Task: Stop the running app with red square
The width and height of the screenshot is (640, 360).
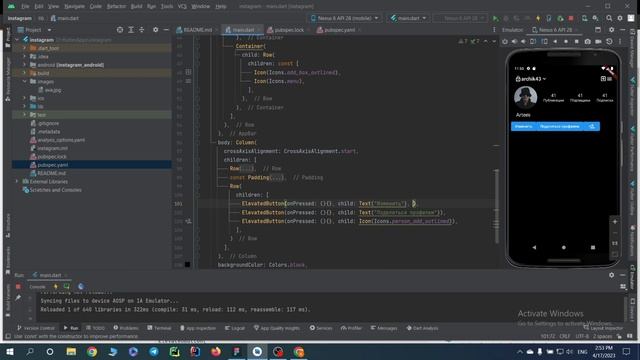Action: pos(571,18)
